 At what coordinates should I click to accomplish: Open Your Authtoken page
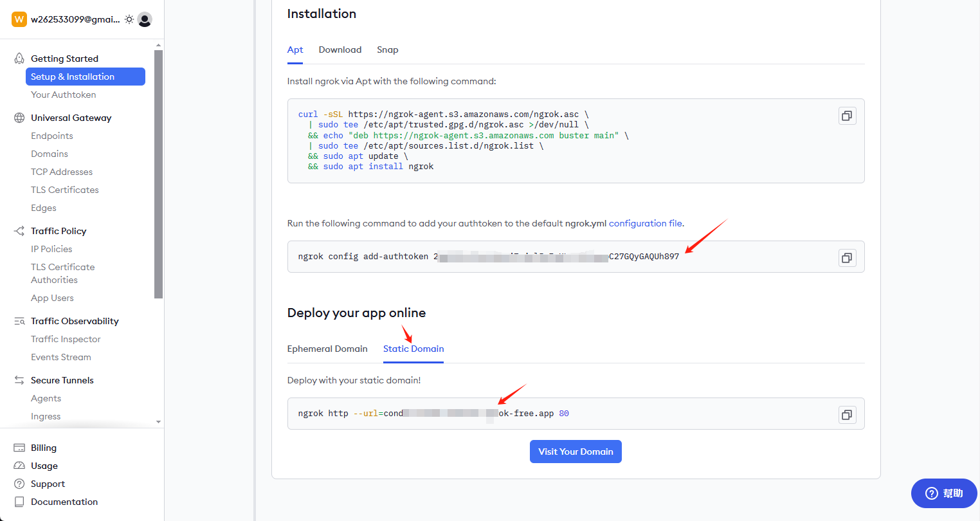64,95
